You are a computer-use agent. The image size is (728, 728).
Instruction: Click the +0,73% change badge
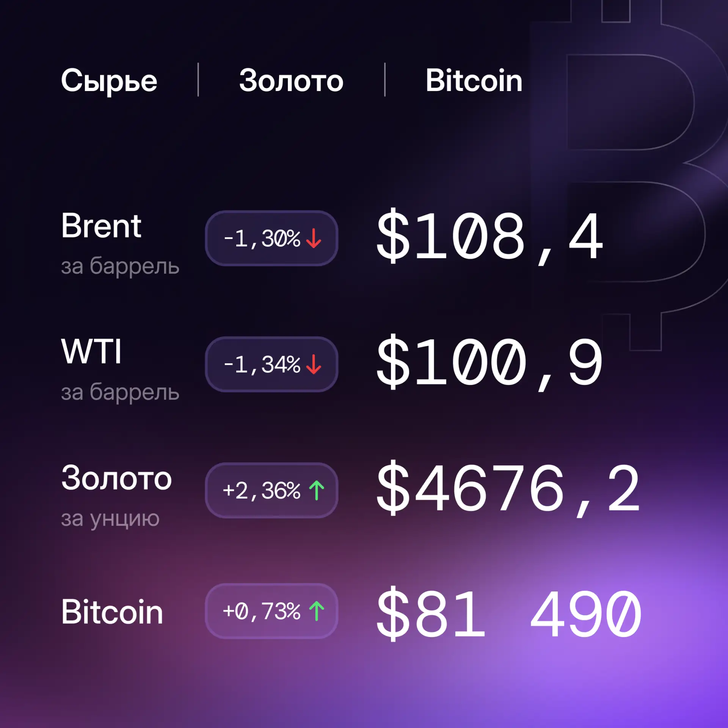tap(271, 611)
